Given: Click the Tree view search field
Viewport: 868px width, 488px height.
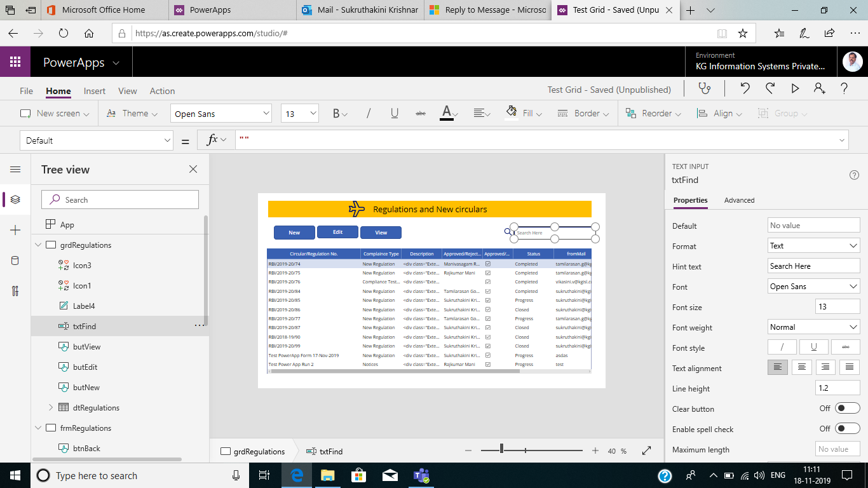Looking at the screenshot, I should tap(120, 200).
